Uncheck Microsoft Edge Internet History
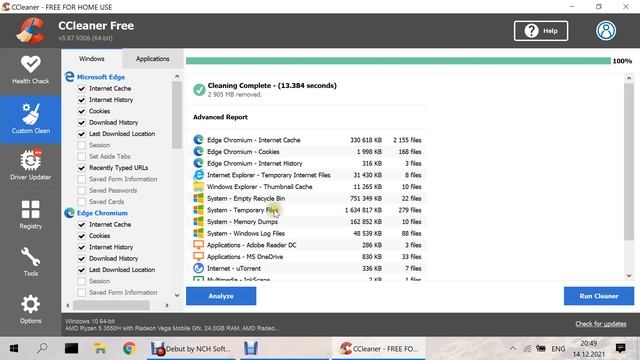 82,100
